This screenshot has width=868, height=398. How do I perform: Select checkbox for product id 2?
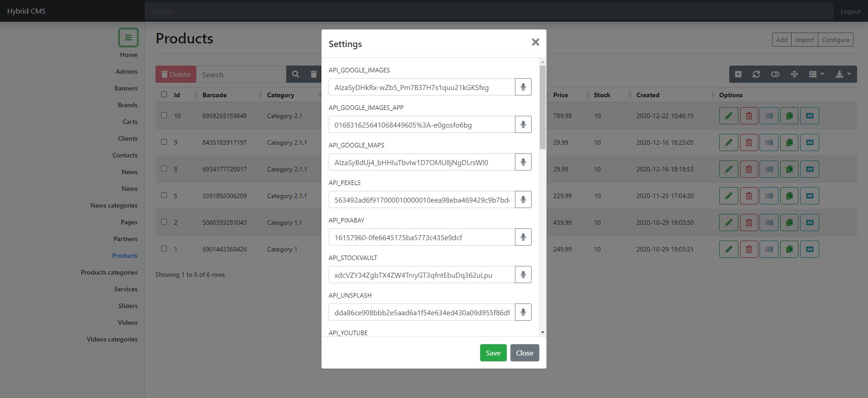164,222
